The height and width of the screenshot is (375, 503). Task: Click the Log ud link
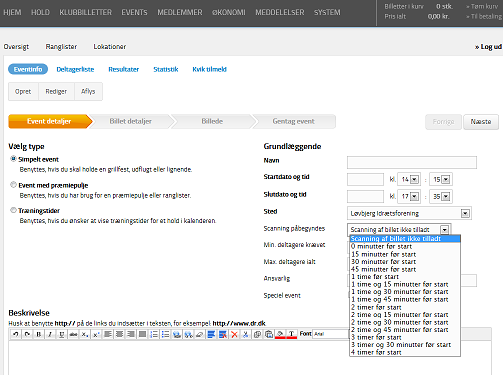(x=488, y=47)
